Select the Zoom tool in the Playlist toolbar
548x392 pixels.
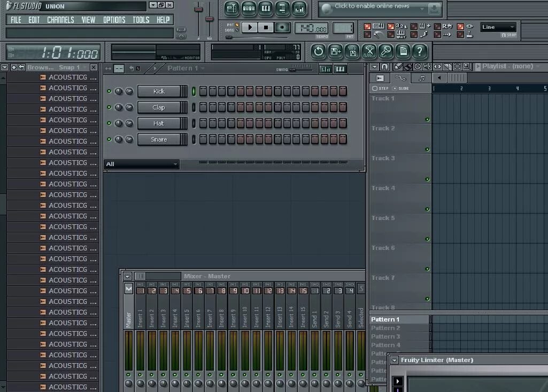[467, 68]
